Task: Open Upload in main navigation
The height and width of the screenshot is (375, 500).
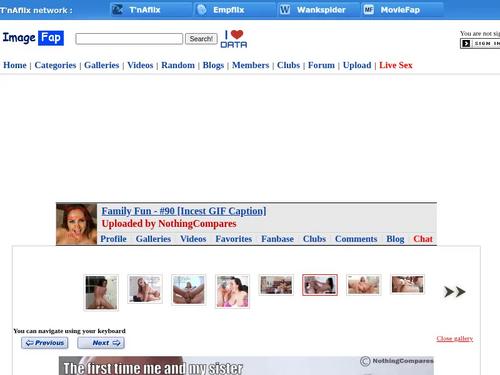Action: point(357,65)
